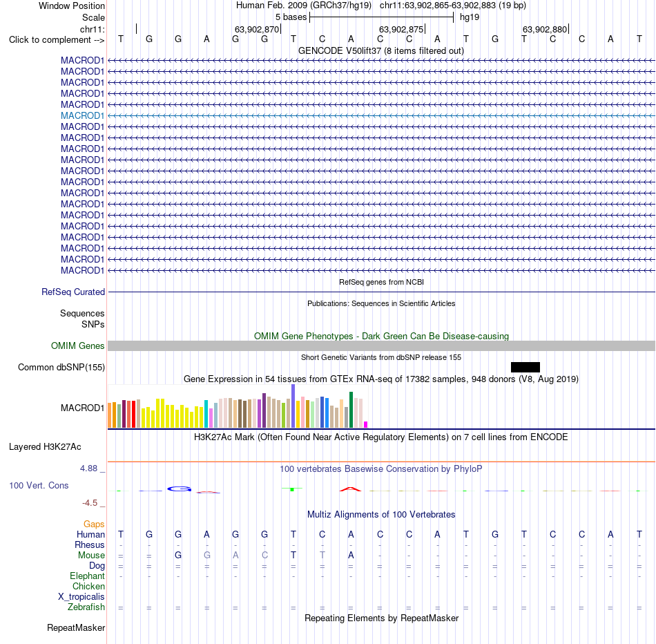The width and height of the screenshot is (656, 644).
Task: Click the Window Position track label
Action: [72, 6]
